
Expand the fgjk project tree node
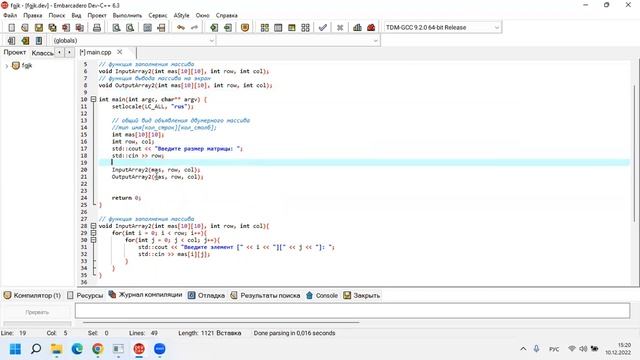coord(6,66)
